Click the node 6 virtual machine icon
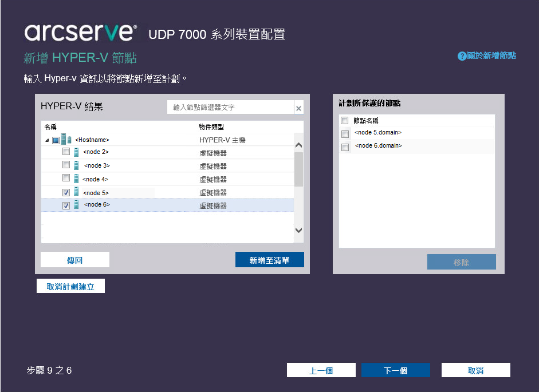Image resolution: width=539 pixels, height=392 pixels. click(x=77, y=205)
